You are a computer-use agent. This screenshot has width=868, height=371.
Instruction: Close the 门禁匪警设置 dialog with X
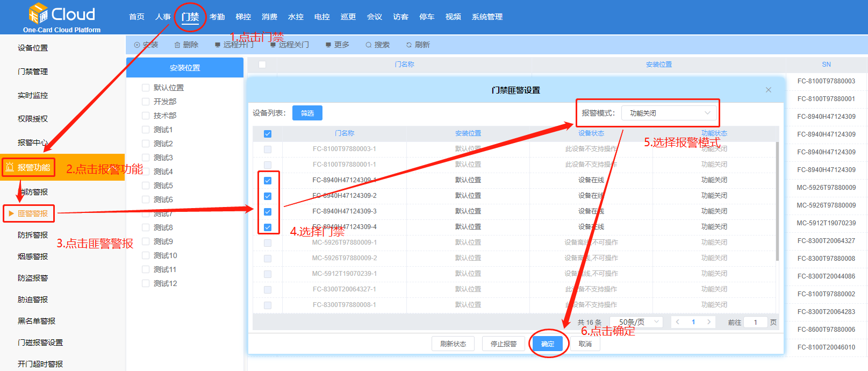pos(769,90)
